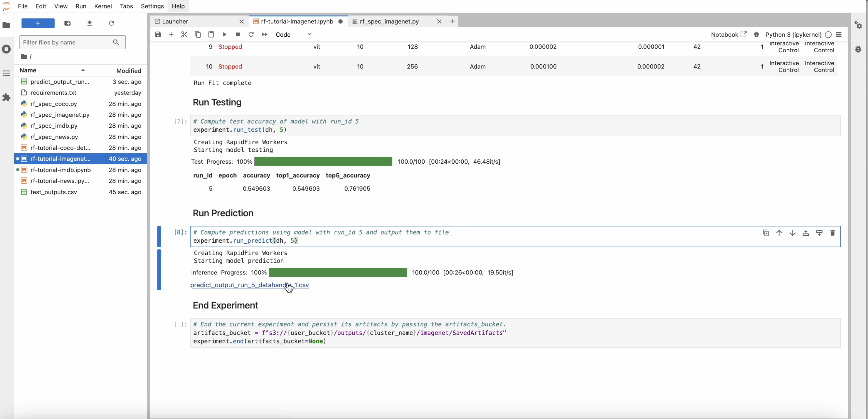Interrupt the kernel with stop icon

[x=238, y=34]
